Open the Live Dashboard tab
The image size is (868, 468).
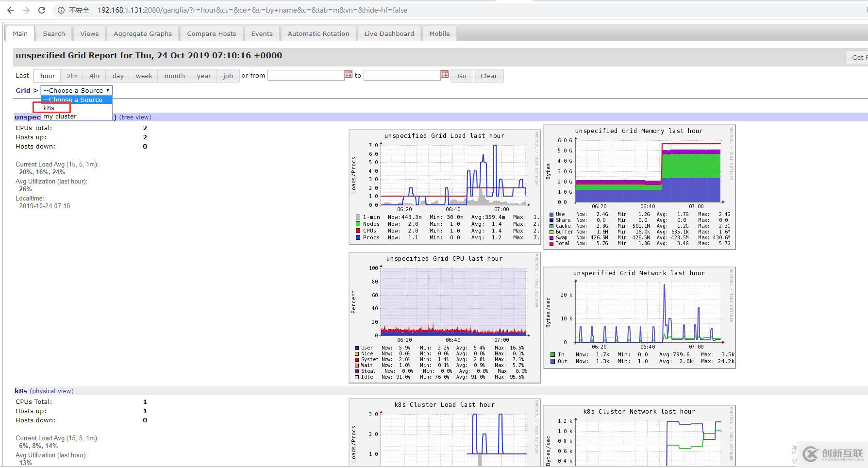pos(389,33)
